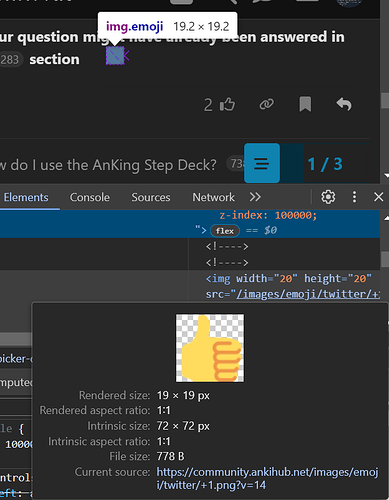Image resolution: width=389 pixels, height=500 pixels.
Task: Open DevTools three-dot customize menu
Action: pos(354,197)
